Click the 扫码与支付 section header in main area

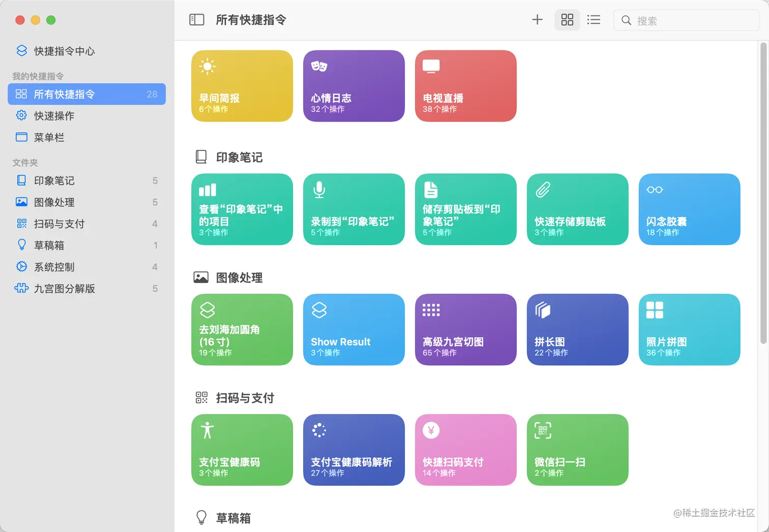click(245, 398)
